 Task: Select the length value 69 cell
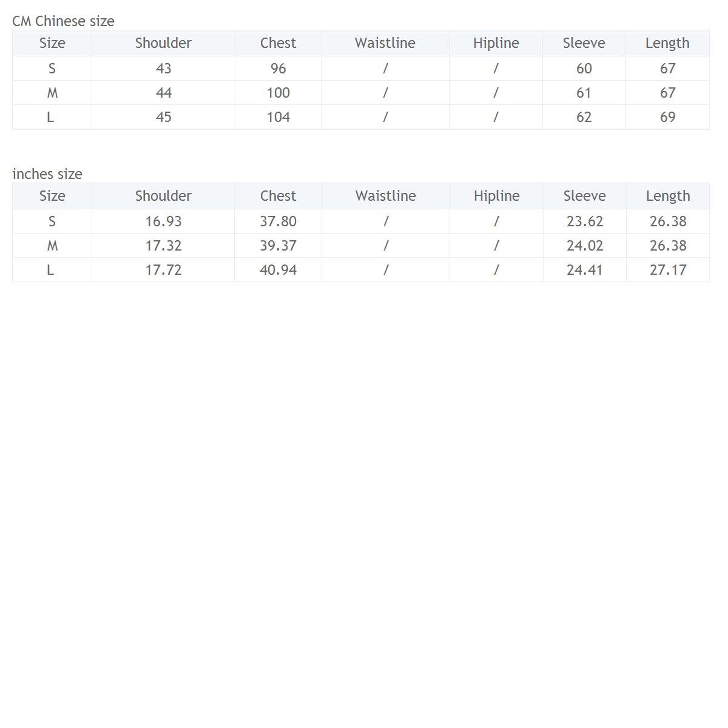point(667,117)
